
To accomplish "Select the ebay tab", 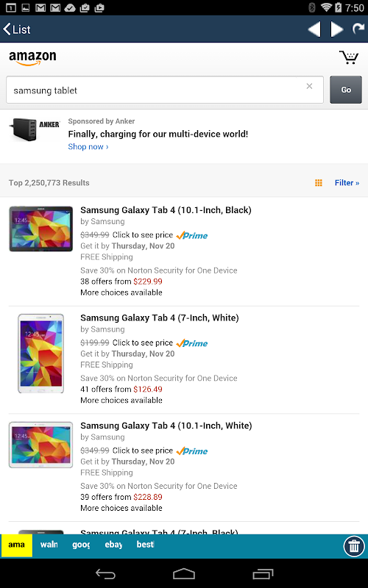I will 113,545.
